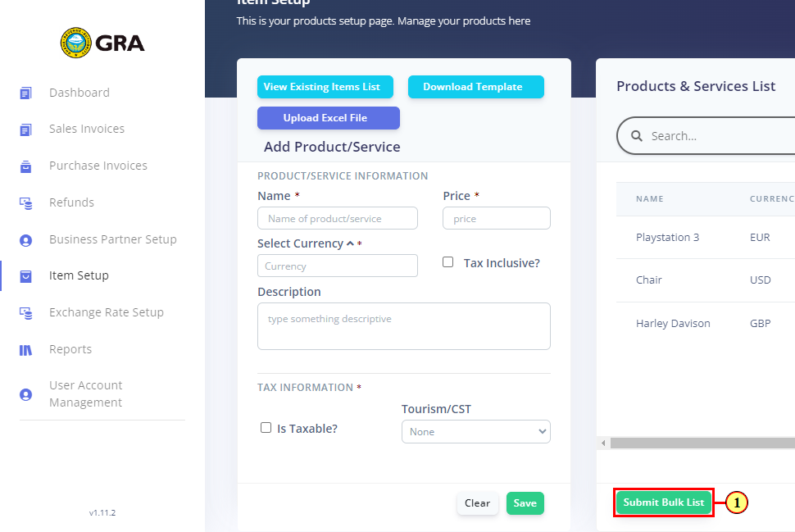Click the Dashboard sidebar icon
795x532 pixels.
(x=25, y=93)
